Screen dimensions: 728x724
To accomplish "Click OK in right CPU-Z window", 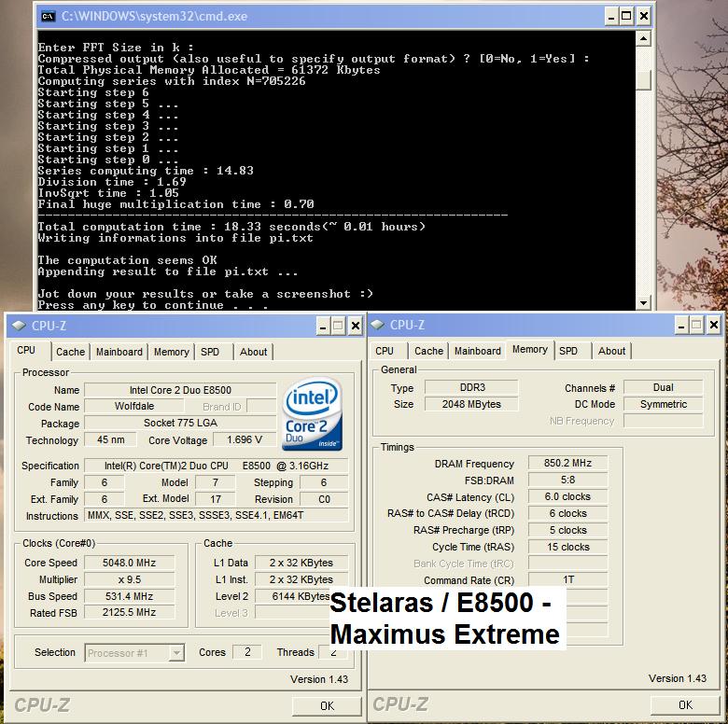I will click(x=685, y=705).
